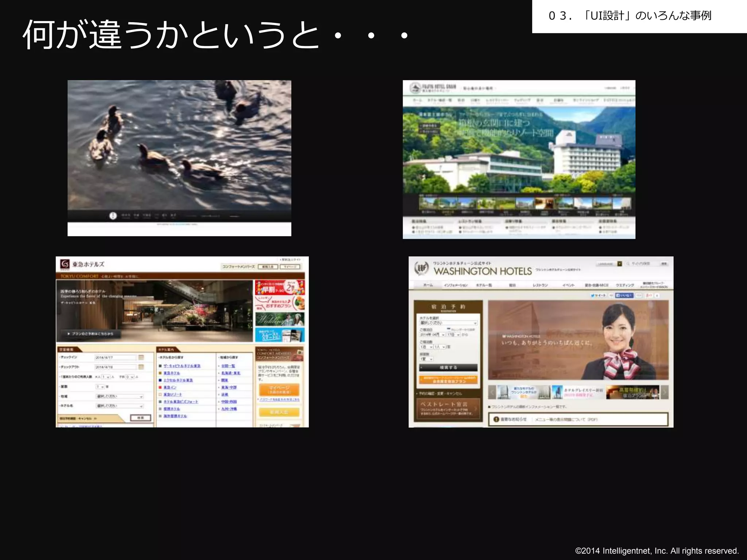Open the 室数 rooms dropdown on Tokyu form
Viewport: 747px width, 560px height.
pyautogui.click(x=100, y=386)
